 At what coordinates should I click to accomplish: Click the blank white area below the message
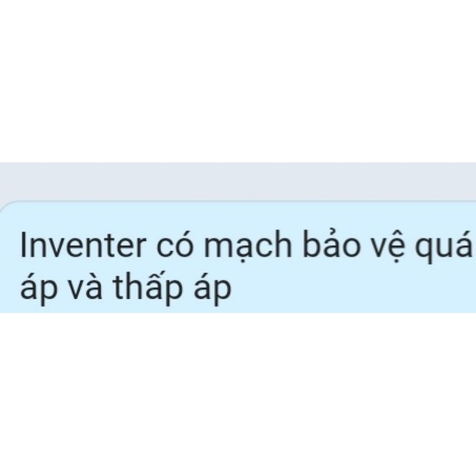click(238, 394)
